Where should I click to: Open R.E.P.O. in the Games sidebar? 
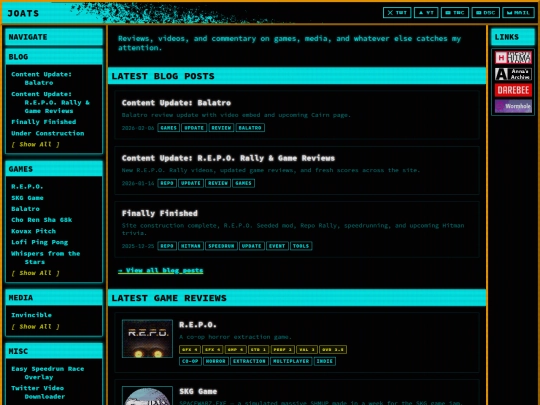coord(27,186)
